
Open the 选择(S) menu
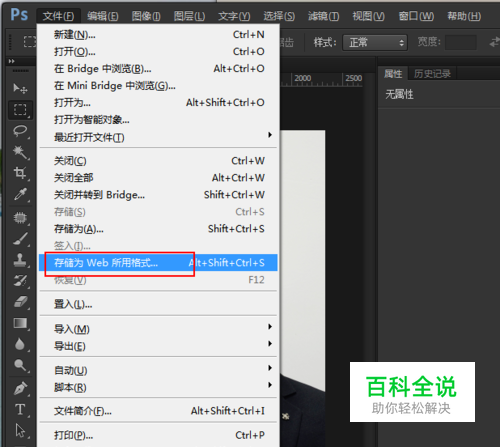pos(279,16)
